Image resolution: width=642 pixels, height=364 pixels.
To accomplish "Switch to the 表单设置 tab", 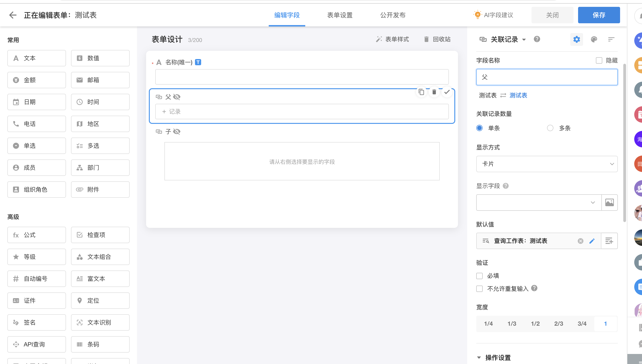I will tap(340, 15).
